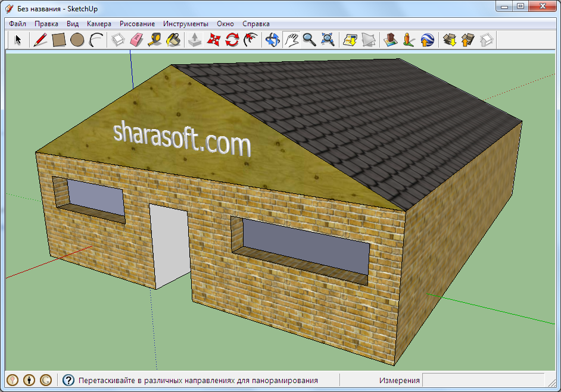Click the Zoom Extents icon
The width and height of the screenshot is (561, 392).
click(328, 40)
